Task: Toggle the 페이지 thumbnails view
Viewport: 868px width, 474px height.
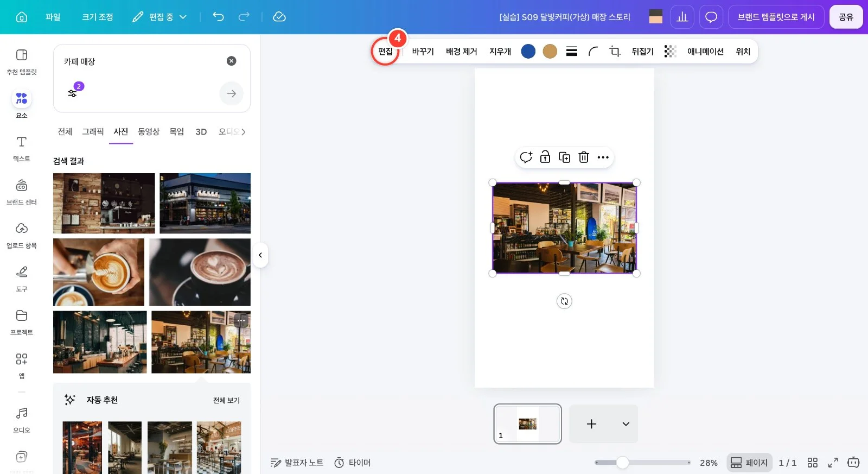Action: coord(750,463)
